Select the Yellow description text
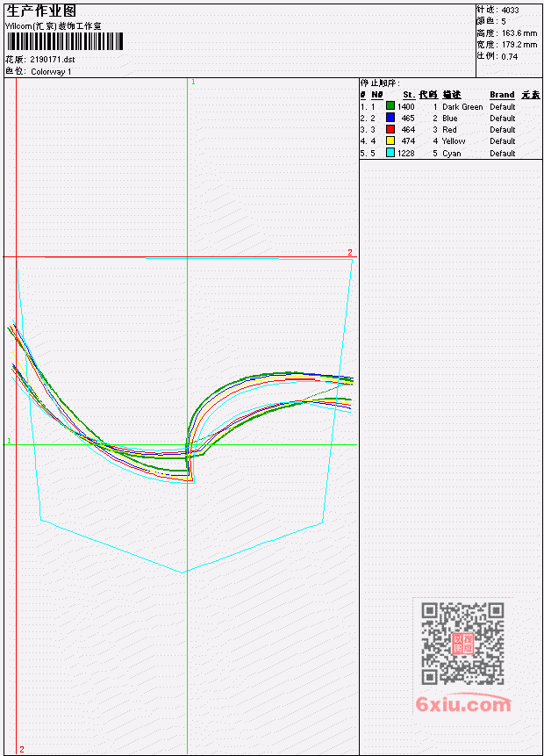The image size is (544, 756). [454, 141]
